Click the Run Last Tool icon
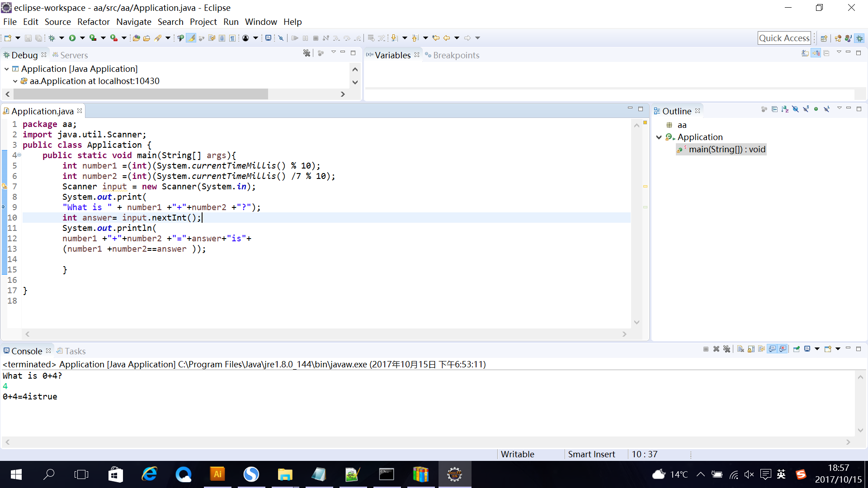The height and width of the screenshot is (488, 868). click(x=114, y=38)
